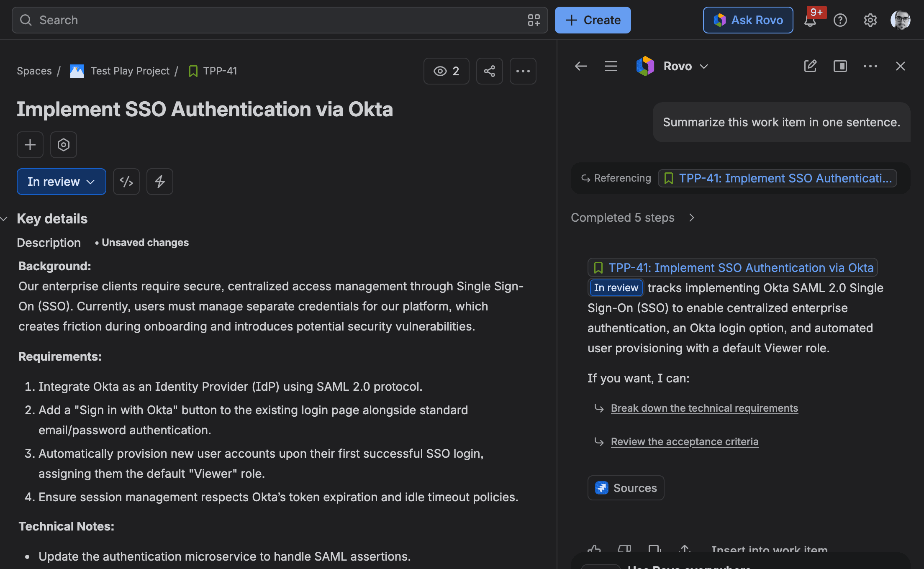This screenshot has width=924, height=569.
Task: Click the share icon on work item
Action: (x=489, y=71)
